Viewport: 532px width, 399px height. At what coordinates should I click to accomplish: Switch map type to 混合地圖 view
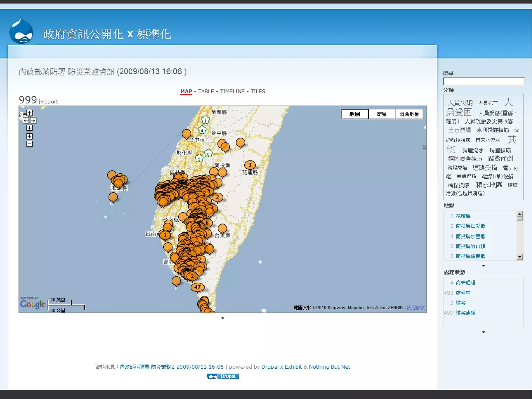click(409, 114)
